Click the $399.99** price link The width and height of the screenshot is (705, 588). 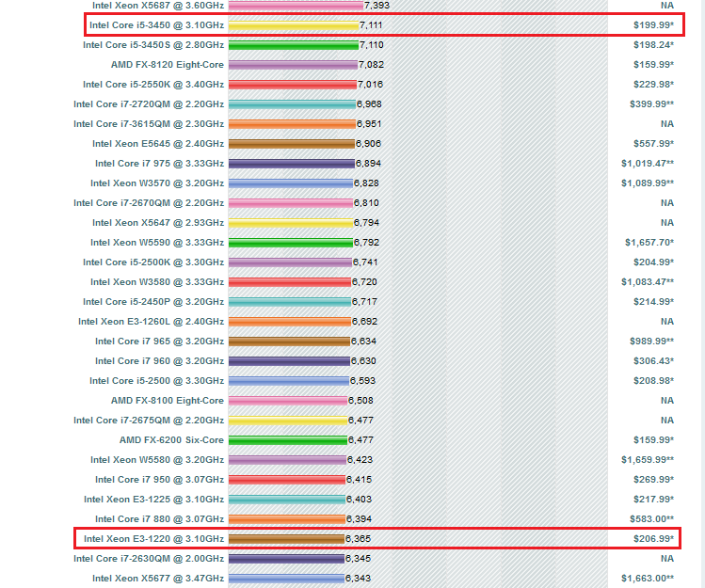652,104
